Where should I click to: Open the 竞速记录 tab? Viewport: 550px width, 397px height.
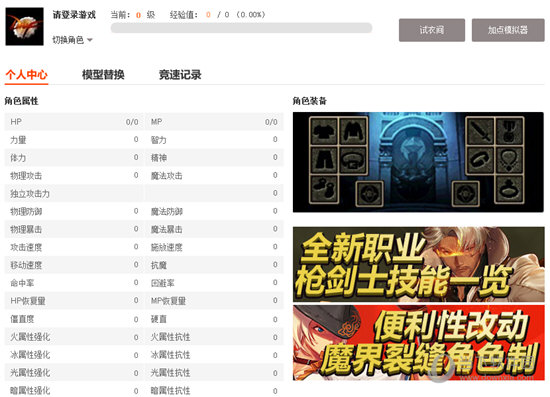[x=180, y=75]
